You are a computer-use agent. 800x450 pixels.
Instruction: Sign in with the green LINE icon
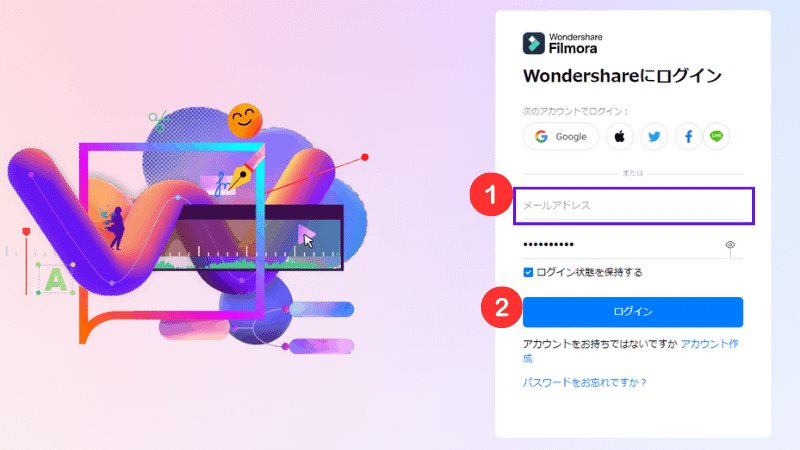716,136
